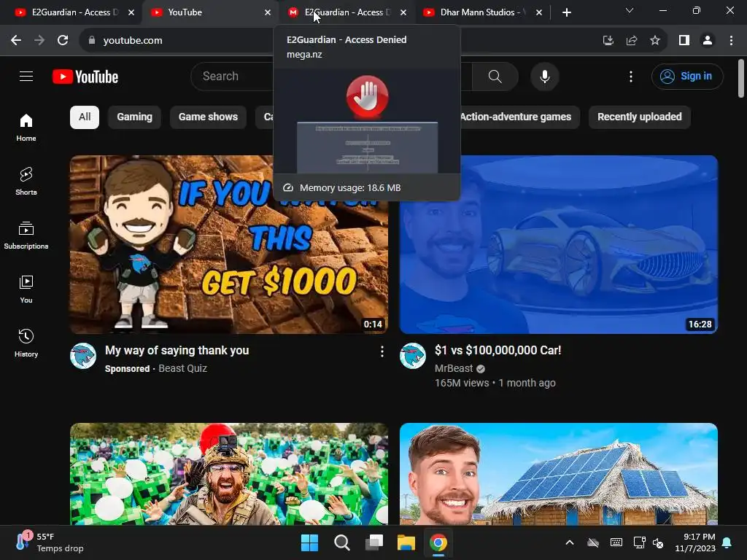The height and width of the screenshot is (560, 747).
Task: Open History in sidebar
Action: [26, 343]
